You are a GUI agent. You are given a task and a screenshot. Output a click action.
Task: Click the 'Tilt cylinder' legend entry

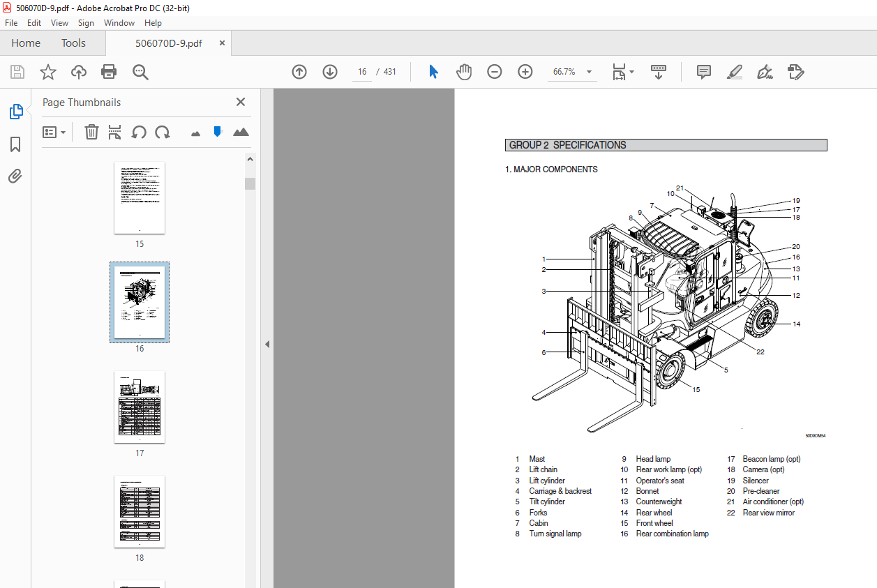547,502
